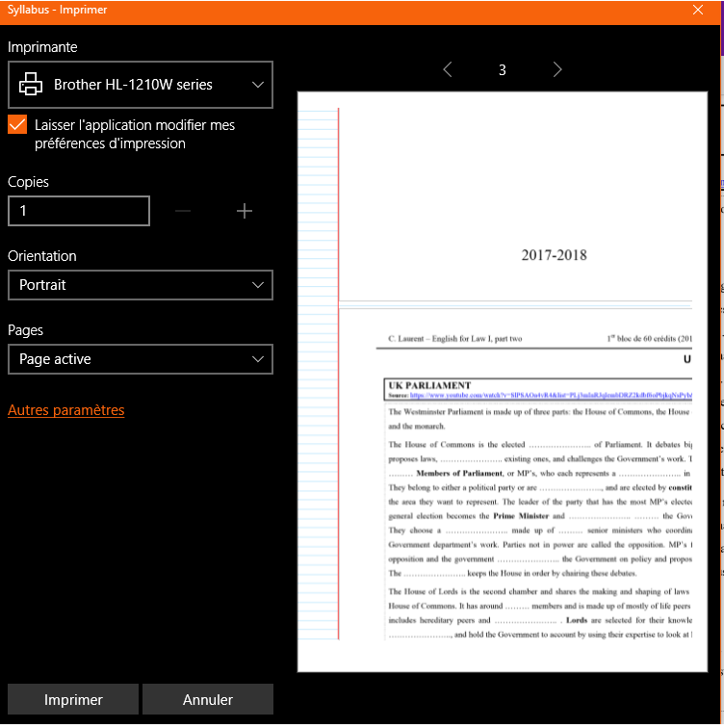This screenshot has height=728, width=724.
Task: Click into the Copies number field
Action: (x=79, y=211)
